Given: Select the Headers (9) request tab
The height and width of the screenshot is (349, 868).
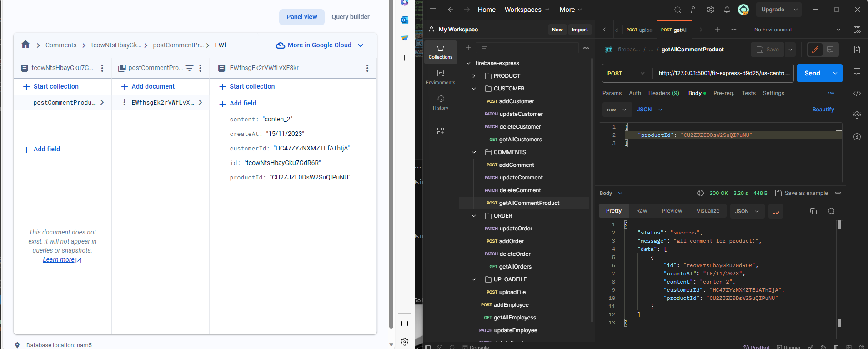Looking at the screenshot, I should (663, 93).
